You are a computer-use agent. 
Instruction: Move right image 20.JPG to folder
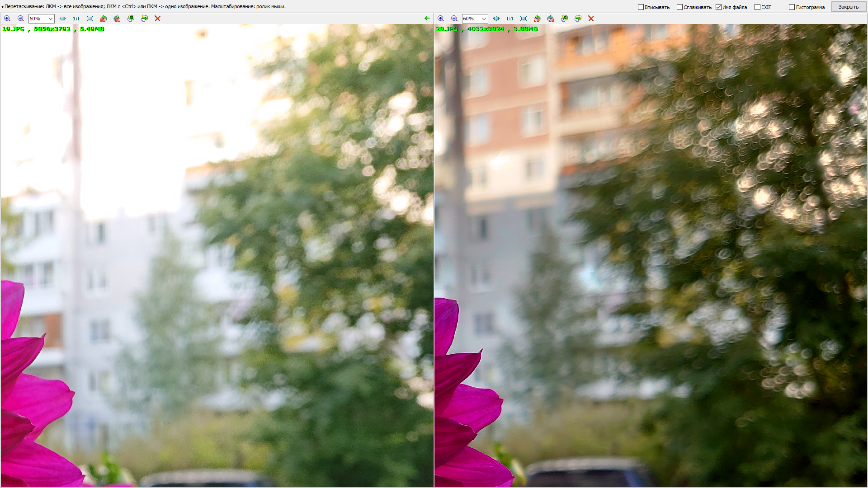578,19
